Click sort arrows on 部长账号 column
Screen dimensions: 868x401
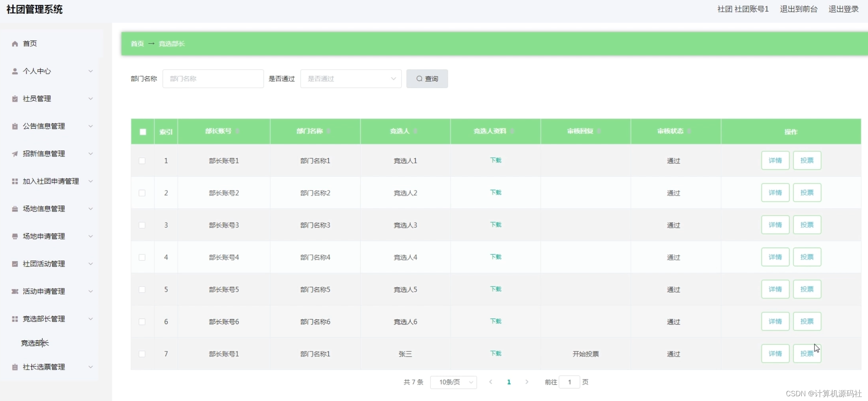pos(238,131)
